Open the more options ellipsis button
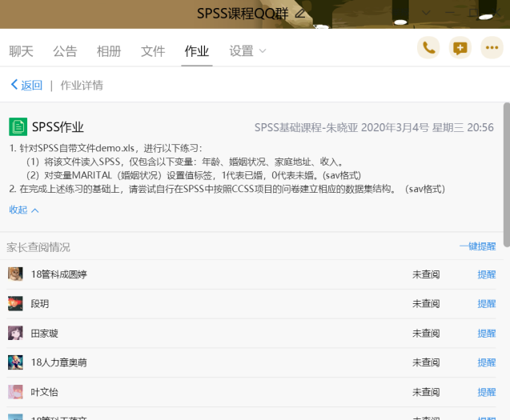 492,48
